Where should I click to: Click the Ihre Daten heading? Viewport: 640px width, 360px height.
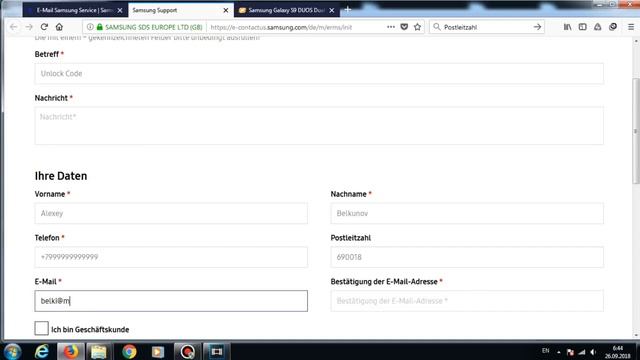[x=61, y=176]
